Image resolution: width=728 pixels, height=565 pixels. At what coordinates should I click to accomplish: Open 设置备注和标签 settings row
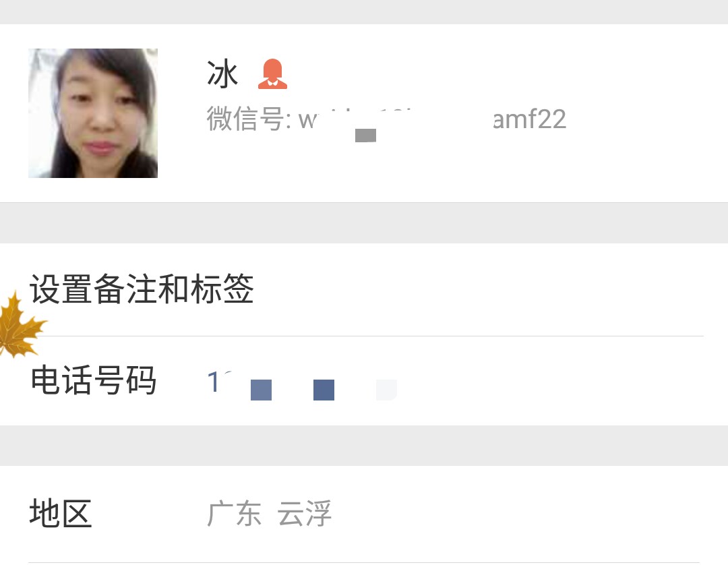pyautogui.click(x=364, y=289)
